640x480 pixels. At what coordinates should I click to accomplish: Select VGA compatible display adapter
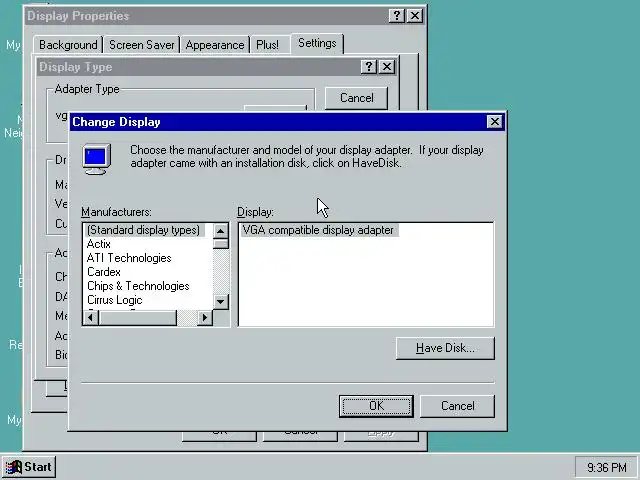pos(318,230)
